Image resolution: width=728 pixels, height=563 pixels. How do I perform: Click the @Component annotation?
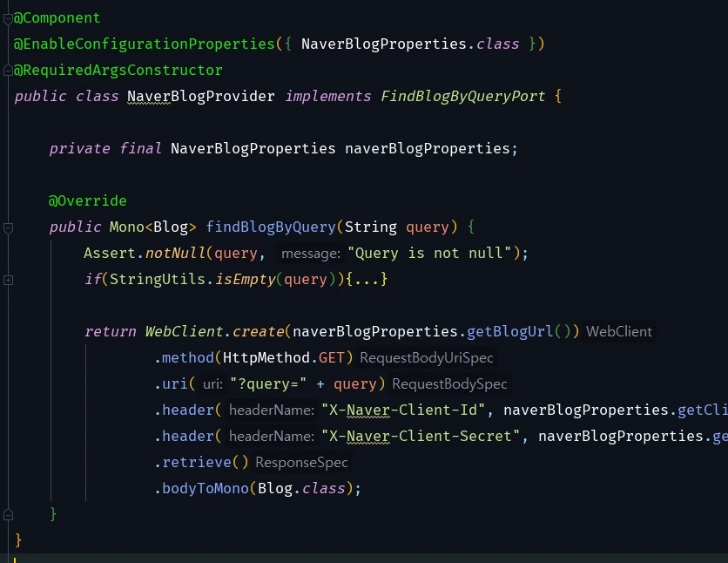(57, 17)
